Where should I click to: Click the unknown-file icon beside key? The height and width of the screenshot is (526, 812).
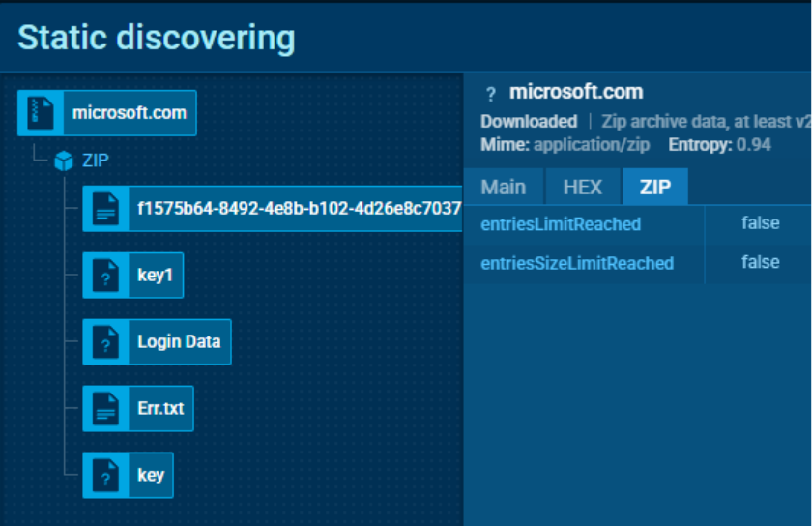tap(105, 475)
